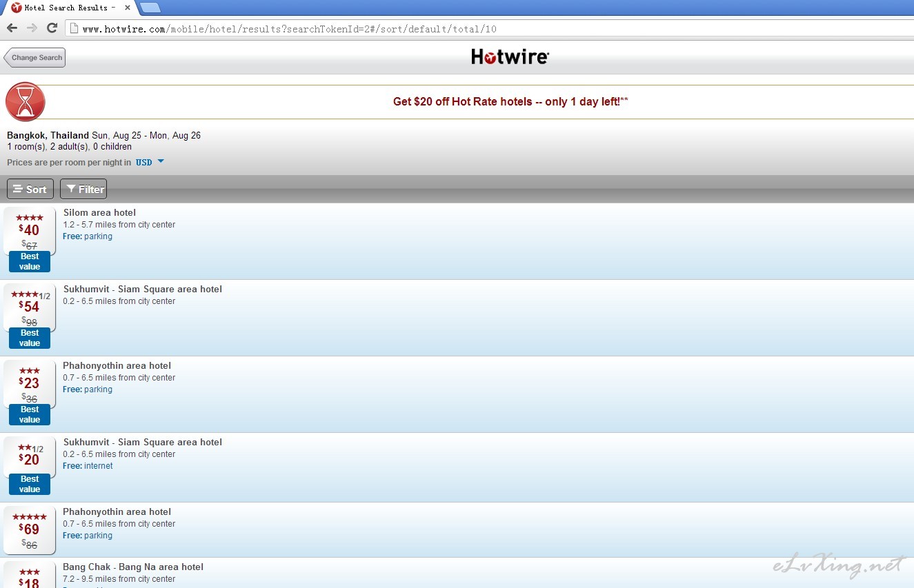Click the page icon in the address bar
Screen dimensions: 914x588
coord(74,28)
